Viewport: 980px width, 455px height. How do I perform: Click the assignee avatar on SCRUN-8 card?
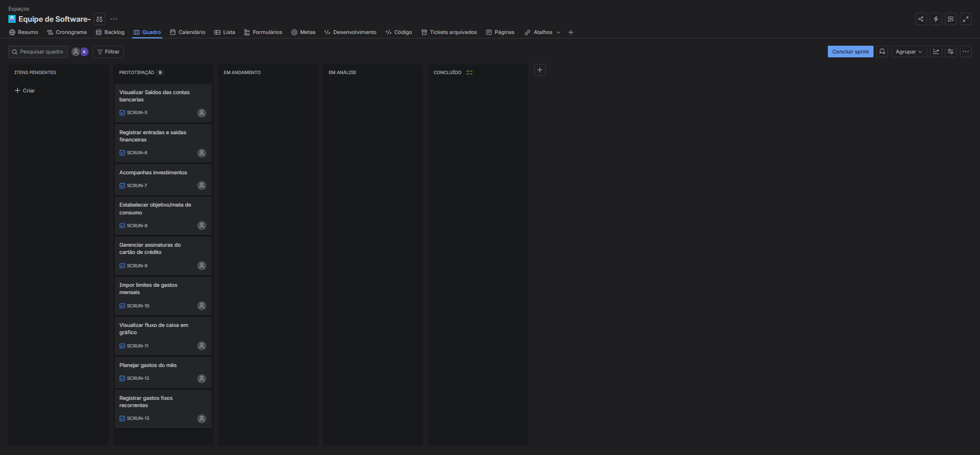coord(202,226)
